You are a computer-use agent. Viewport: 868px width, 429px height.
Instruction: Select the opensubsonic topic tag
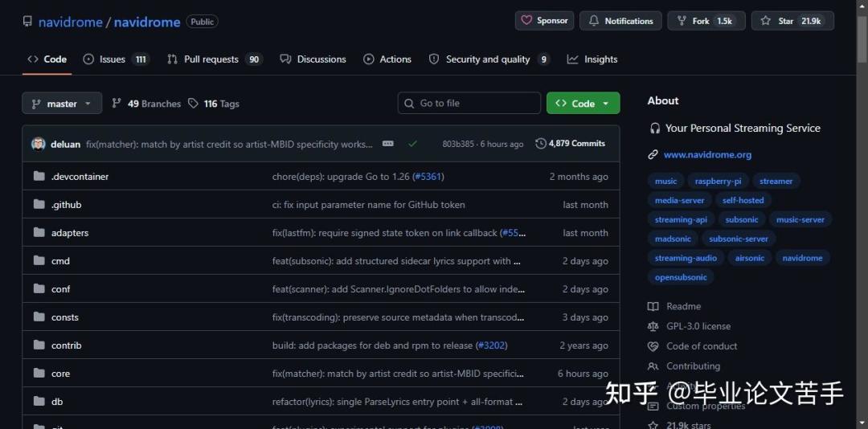click(x=681, y=277)
